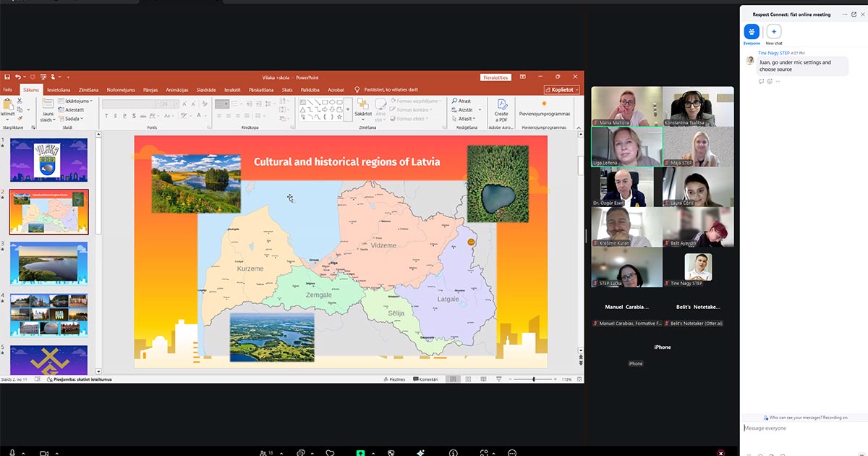
Task: Click Jauns slaids new slide icon
Action: [48, 109]
